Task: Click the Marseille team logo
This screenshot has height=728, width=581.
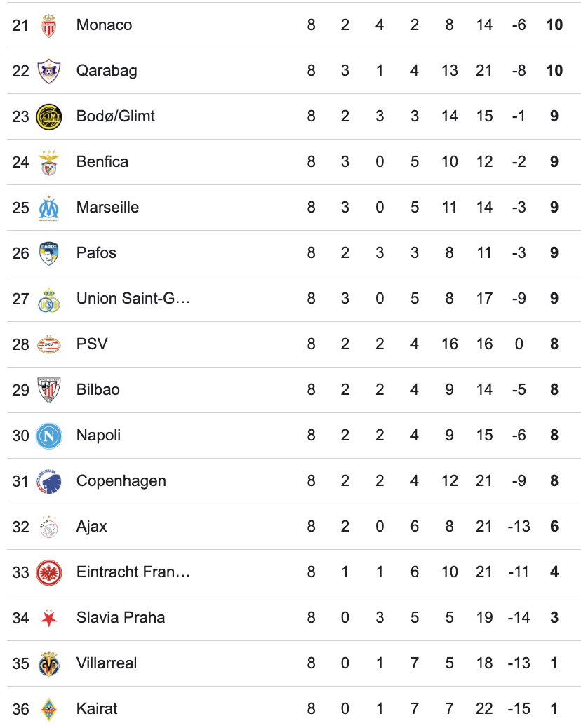Action: (x=48, y=208)
